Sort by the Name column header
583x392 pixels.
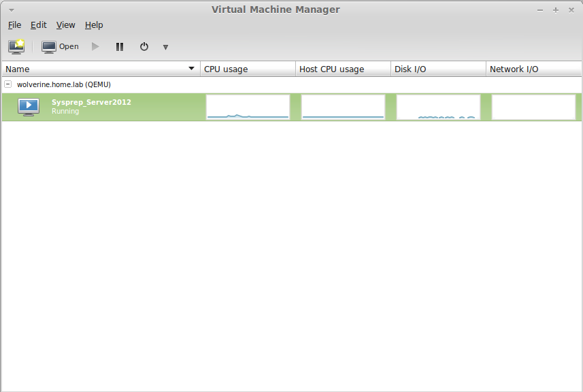100,69
